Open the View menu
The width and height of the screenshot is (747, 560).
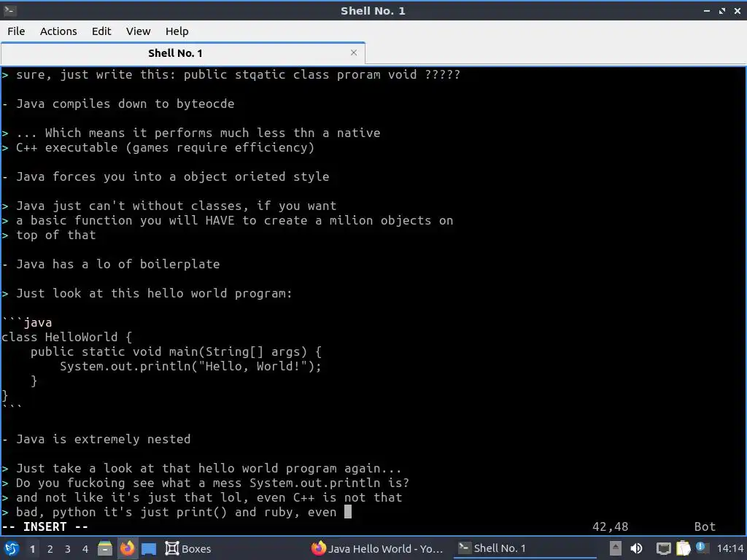click(x=138, y=31)
